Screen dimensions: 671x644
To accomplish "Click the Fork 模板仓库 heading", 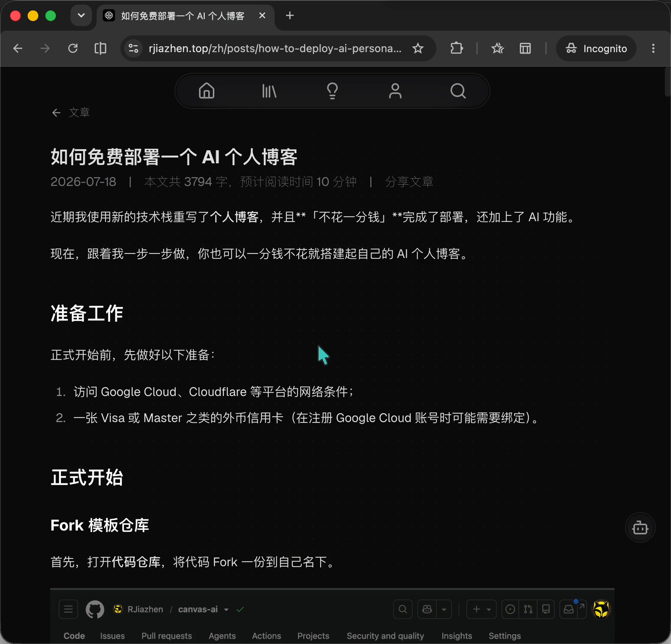I will coord(100,525).
